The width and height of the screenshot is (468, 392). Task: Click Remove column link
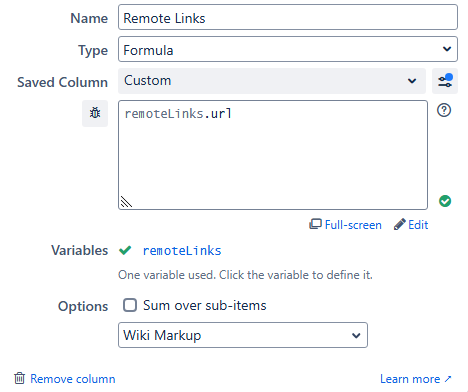tap(73, 379)
